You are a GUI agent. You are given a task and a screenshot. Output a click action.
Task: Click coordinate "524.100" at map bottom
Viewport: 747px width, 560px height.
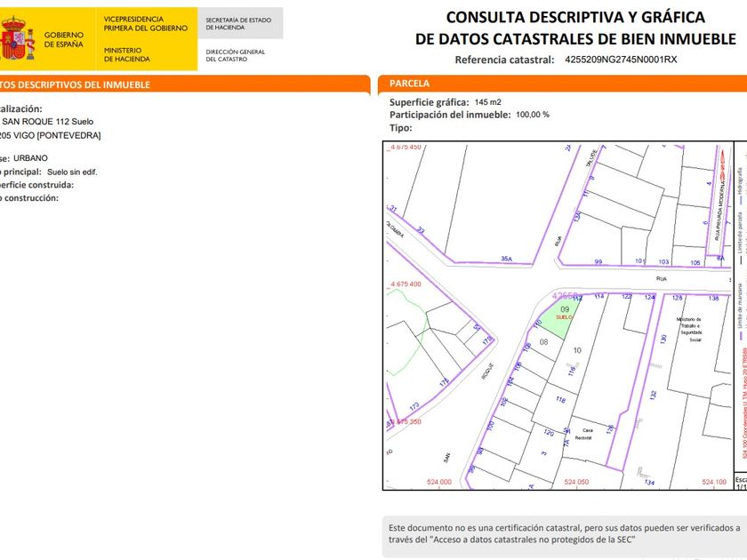[x=714, y=482]
